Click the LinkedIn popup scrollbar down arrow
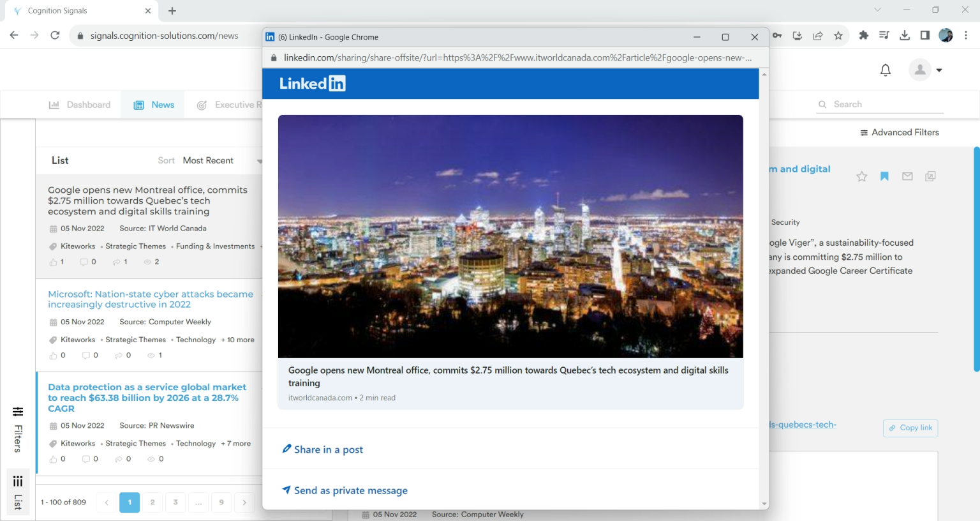The image size is (980, 521). tap(764, 504)
